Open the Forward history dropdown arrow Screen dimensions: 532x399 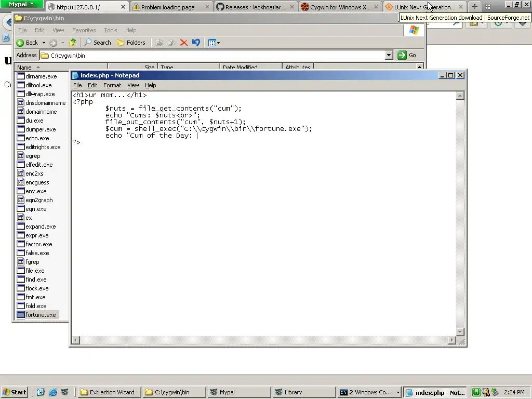(x=63, y=43)
